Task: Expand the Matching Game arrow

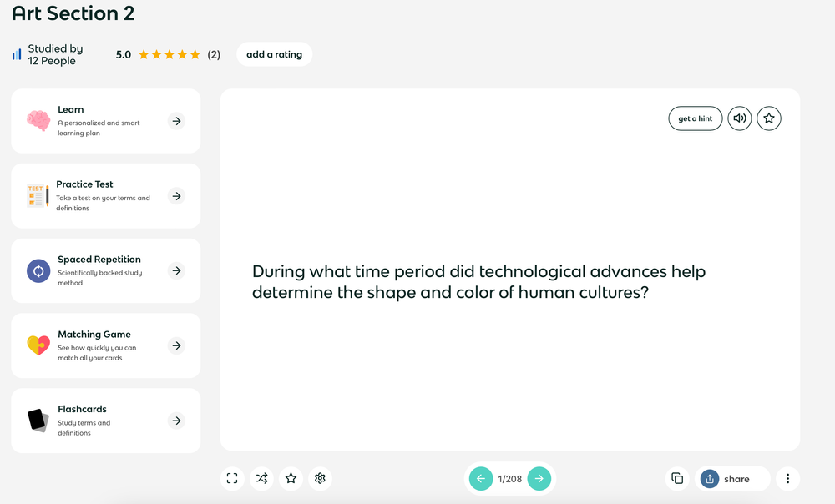Action: point(176,345)
